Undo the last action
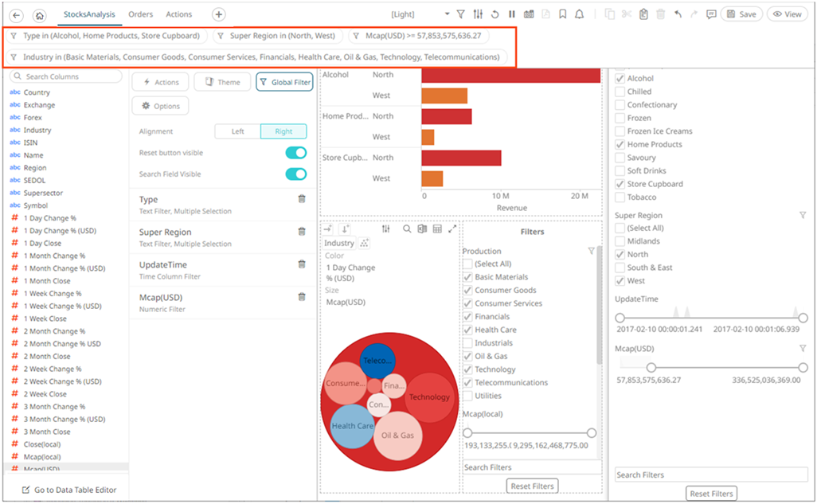This screenshot has height=504, width=817. [x=678, y=14]
